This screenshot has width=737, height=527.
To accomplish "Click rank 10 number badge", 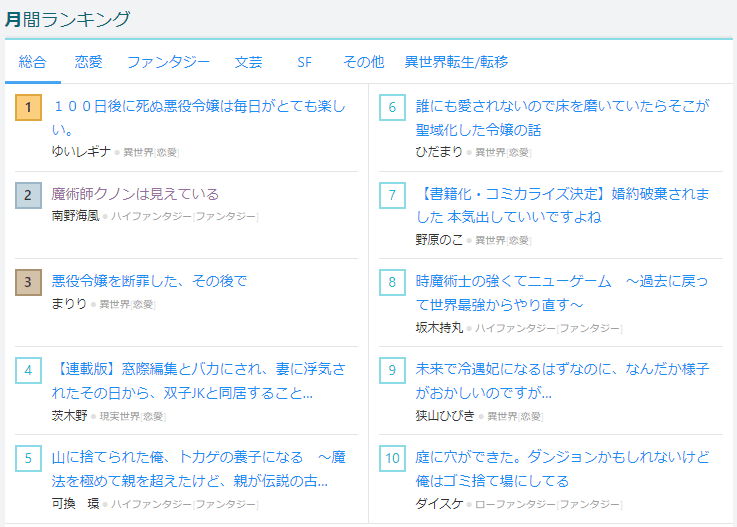I will 392,458.
